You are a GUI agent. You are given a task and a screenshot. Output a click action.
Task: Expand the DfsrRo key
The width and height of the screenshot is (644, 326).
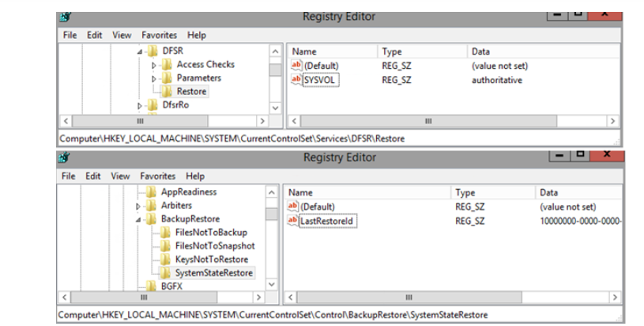point(140,105)
